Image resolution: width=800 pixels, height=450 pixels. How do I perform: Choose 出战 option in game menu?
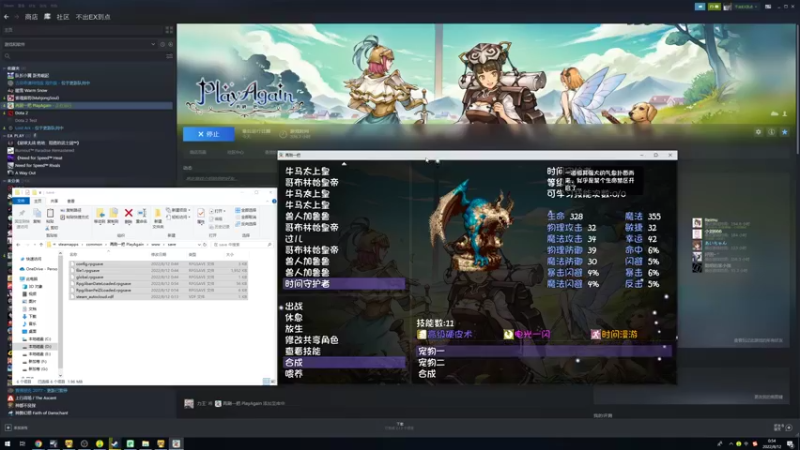[294, 306]
